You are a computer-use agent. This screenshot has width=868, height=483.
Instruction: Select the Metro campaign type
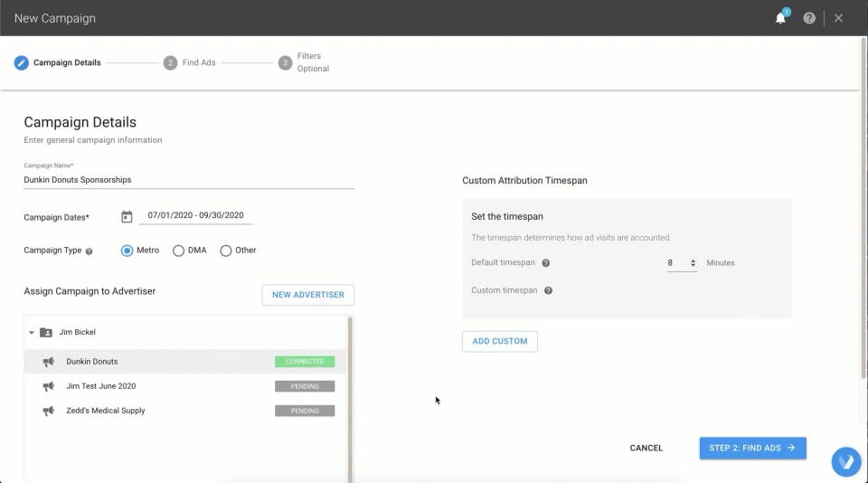coord(127,251)
